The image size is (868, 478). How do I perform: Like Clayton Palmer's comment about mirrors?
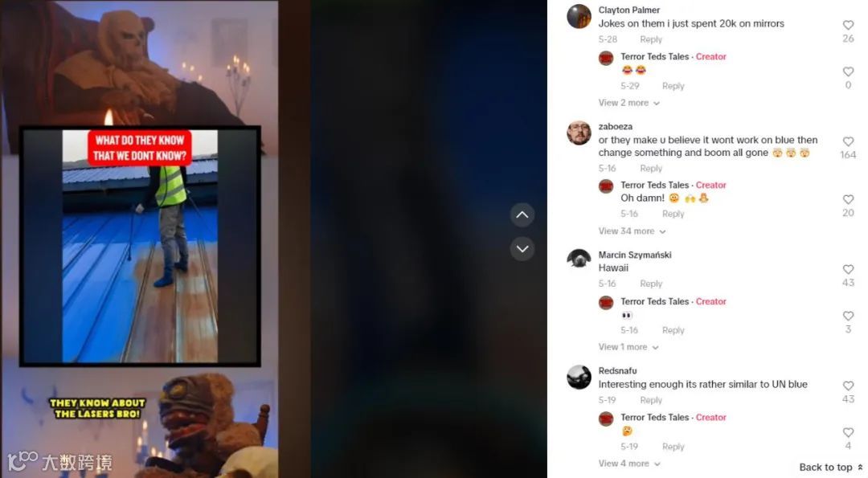pyautogui.click(x=848, y=26)
